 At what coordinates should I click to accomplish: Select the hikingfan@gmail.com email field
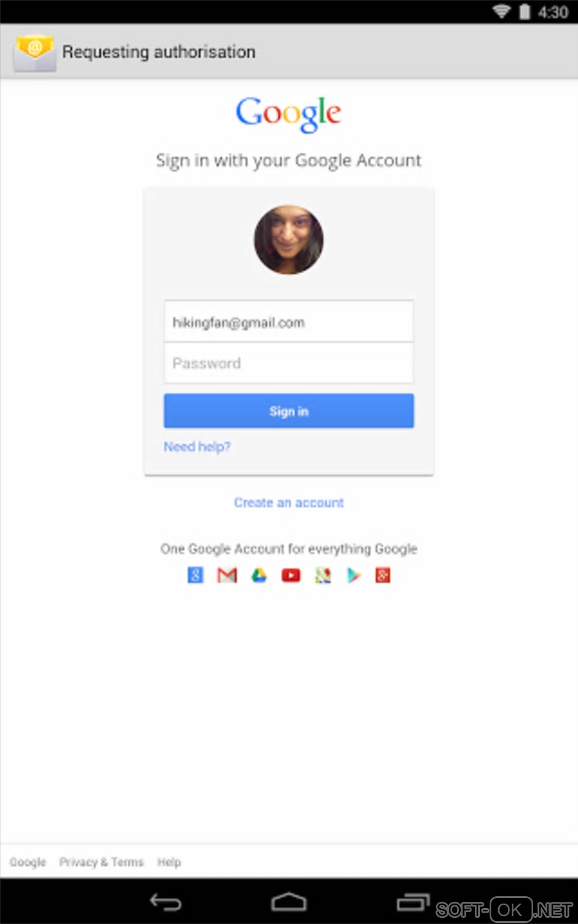[x=289, y=322]
